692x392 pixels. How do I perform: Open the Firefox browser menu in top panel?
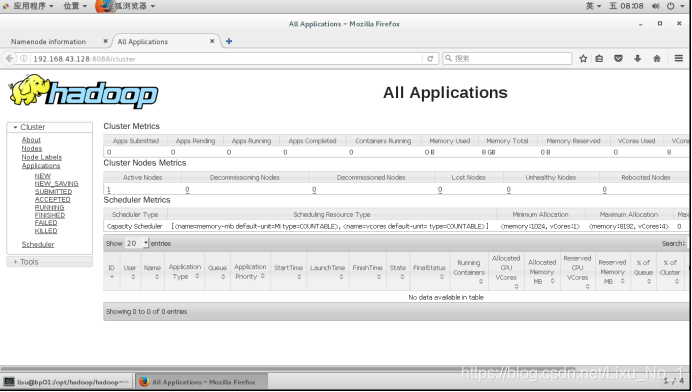click(x=126, y=6)
